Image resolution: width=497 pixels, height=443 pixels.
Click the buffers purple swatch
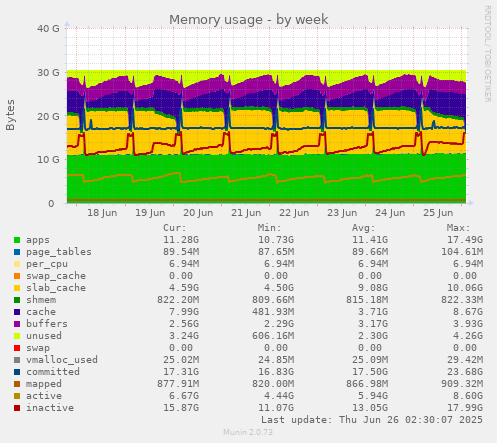tap(17, 324)
